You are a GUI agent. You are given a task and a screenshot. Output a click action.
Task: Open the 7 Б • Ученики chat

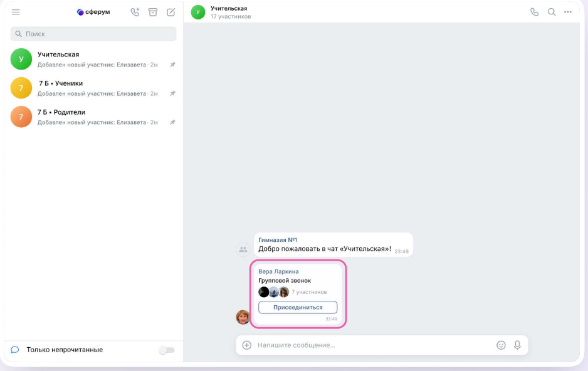93,88
